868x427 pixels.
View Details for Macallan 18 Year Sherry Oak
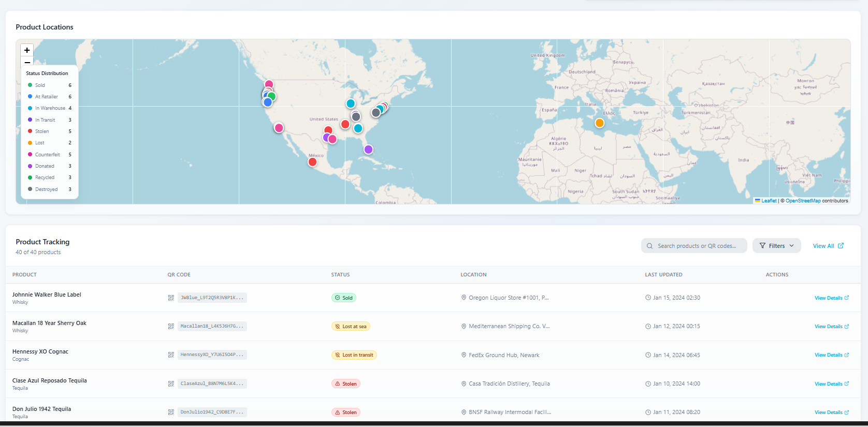pyautogui.click(x=832, y=327)
